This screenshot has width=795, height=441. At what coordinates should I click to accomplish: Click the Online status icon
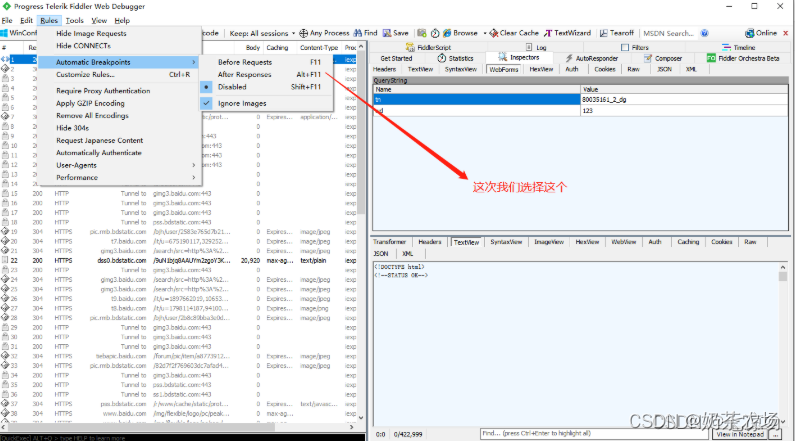[x=749, y=33]
